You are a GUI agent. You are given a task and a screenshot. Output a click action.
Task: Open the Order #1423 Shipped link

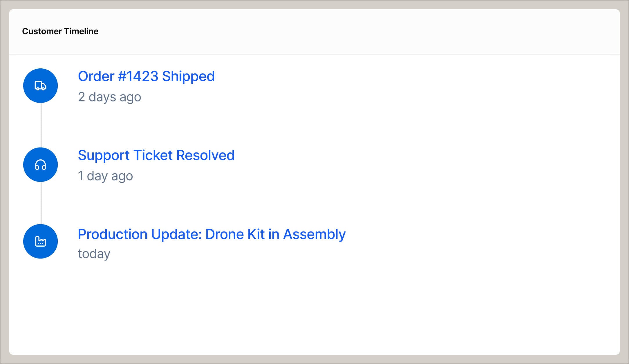(x=146, y=77)
